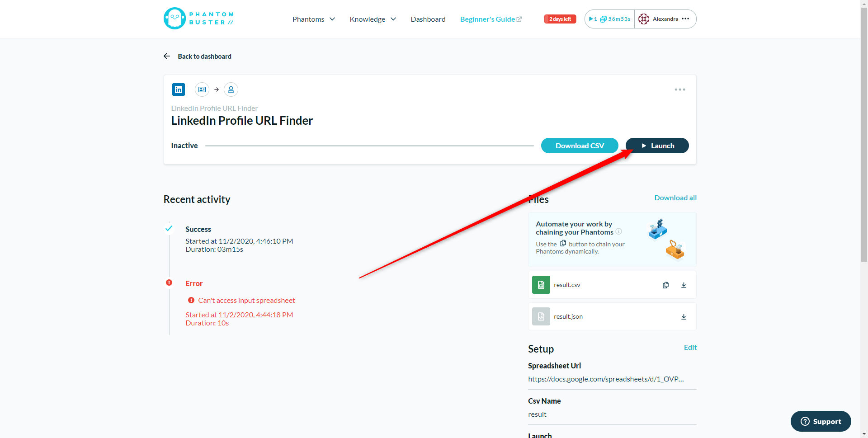Click the result.csv file icon
The image size is (868, 438).
(x=541, y=285)
